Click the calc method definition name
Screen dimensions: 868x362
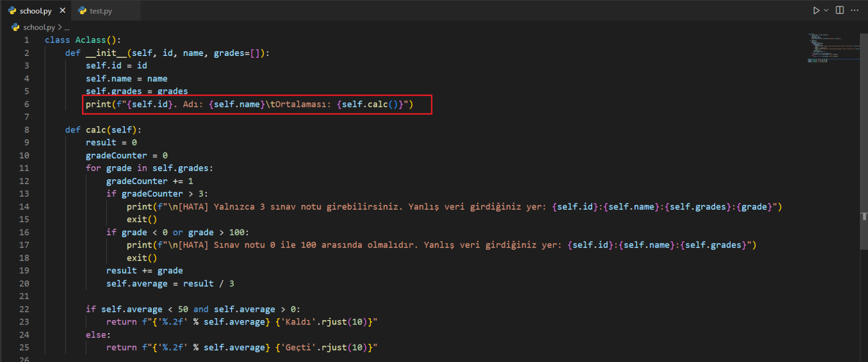tap(96, 130)
